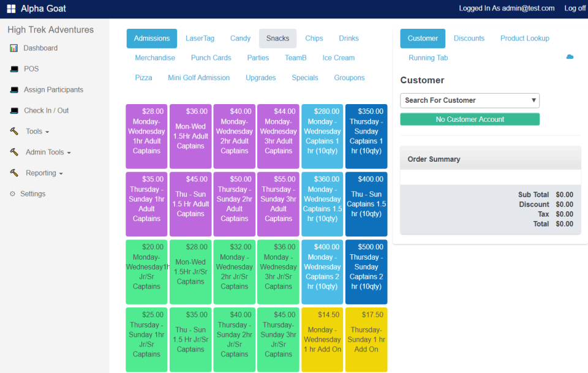Open the Search For Customer dropdown
The image size is (588, 373).
[x=469, y=100]
